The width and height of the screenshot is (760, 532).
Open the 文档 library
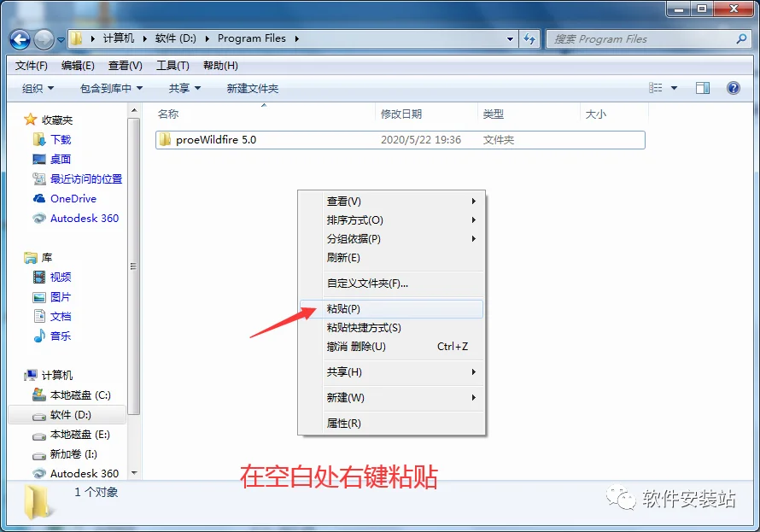(61, 317)
